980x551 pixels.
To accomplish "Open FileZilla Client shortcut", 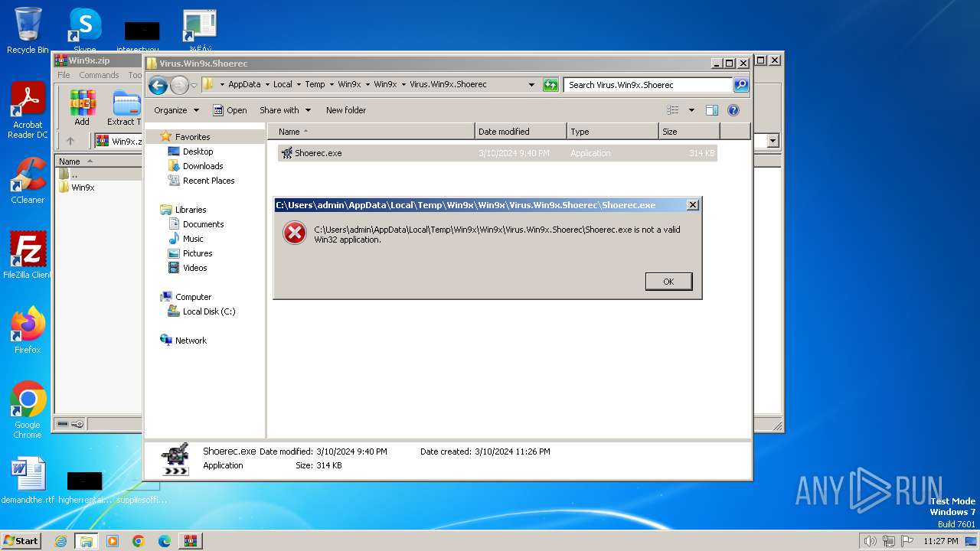I will click(x=28, y=256).
